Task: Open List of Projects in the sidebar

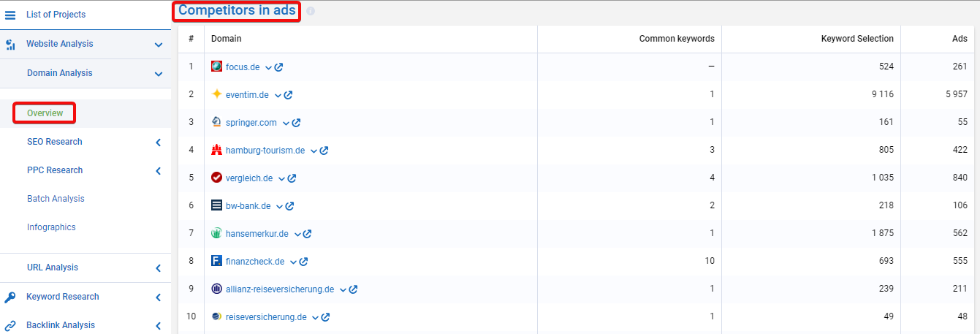Action: pos(56,15)
